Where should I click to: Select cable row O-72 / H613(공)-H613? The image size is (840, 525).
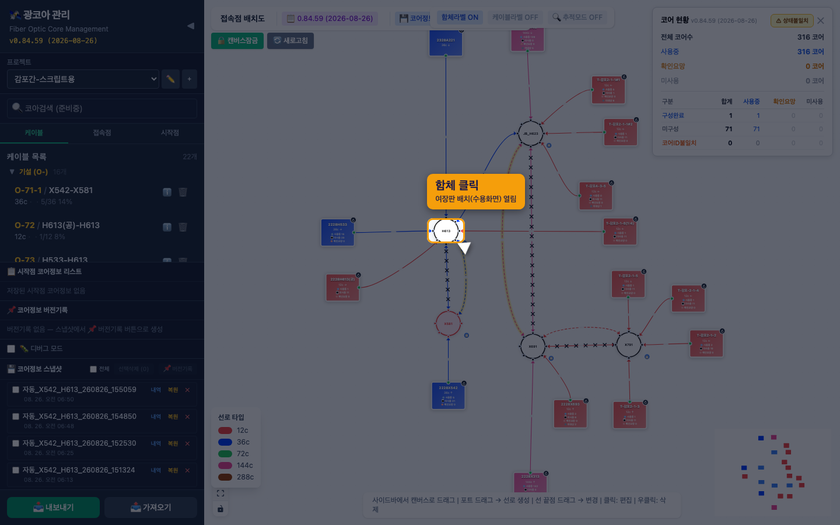tap(102, 231)
